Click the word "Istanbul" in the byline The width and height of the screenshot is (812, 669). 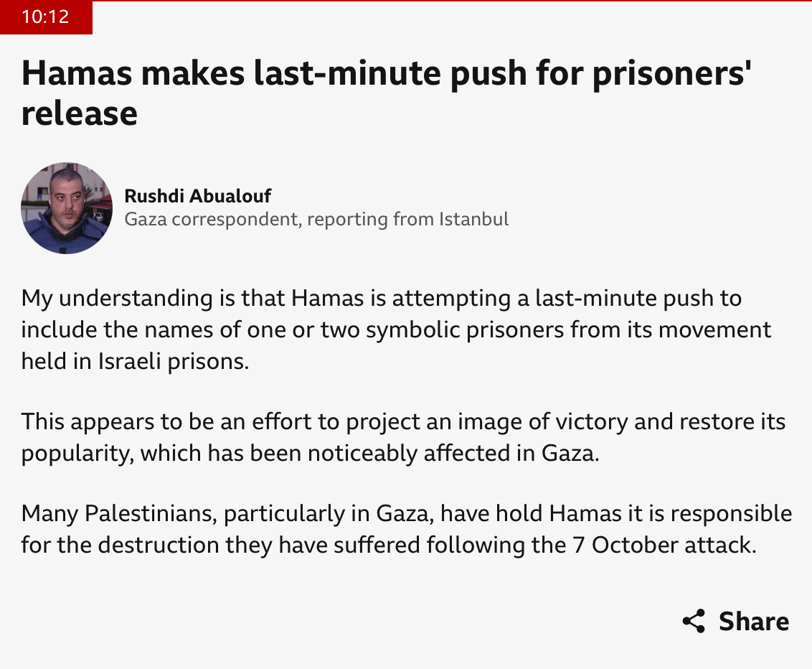tap(473, 219)
